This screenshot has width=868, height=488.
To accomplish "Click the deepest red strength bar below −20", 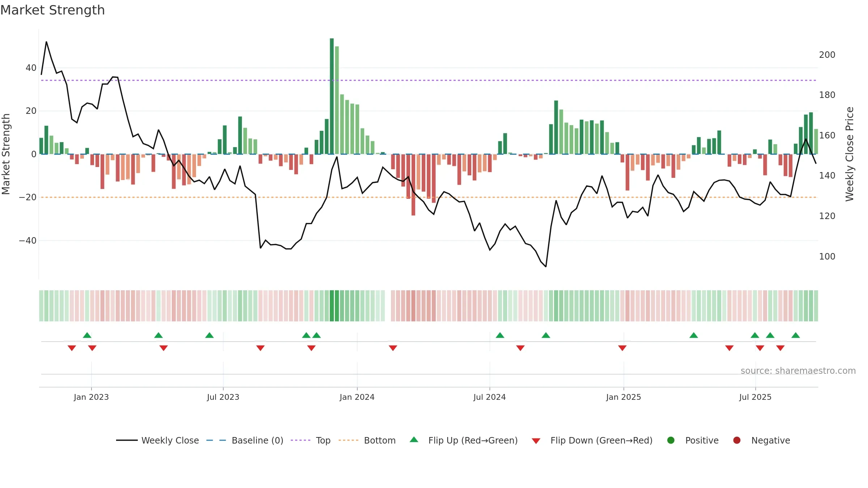I will point(413,185).
